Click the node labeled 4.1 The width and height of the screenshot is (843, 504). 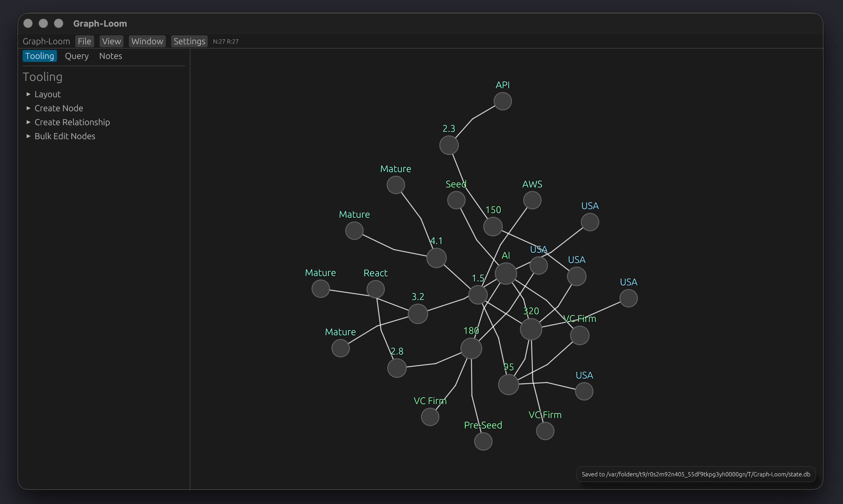(436, 258)
